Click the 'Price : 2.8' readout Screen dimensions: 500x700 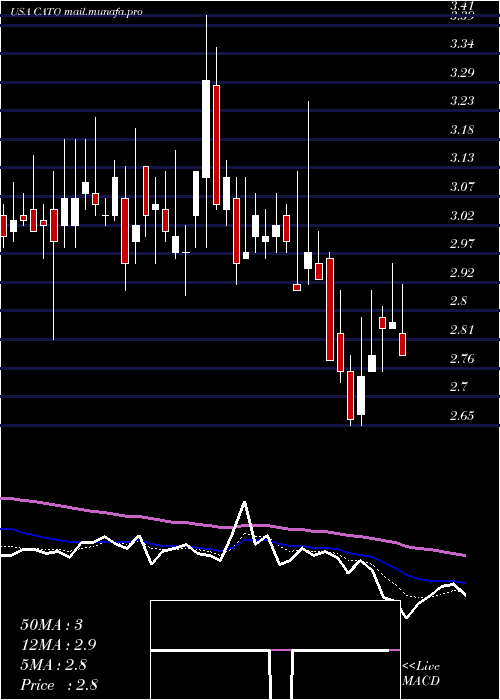[x=59, y=685]
